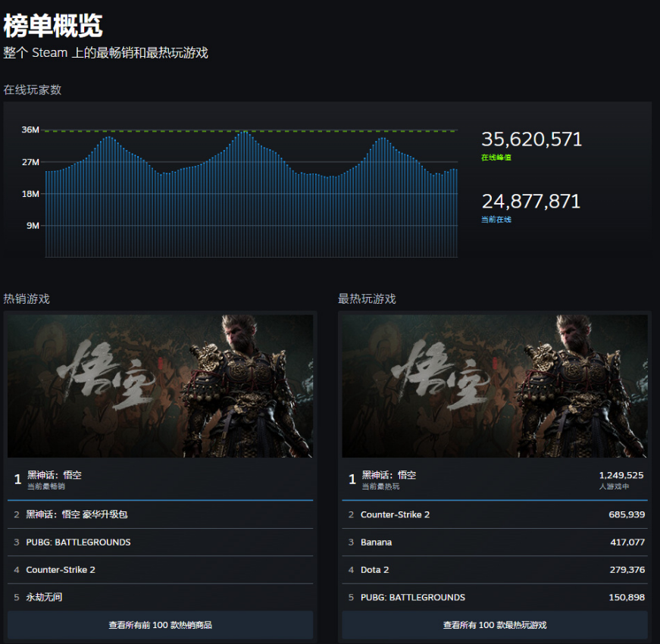Screen dimensions: 660x644
Task: Click the player count 1,249,525
Action: [621, 475]
